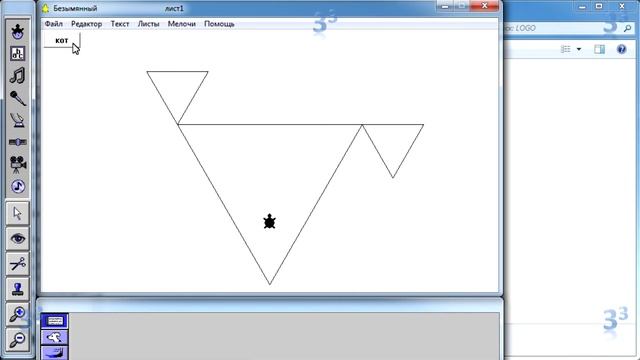Open the melody editor tool with double notes
Screen dimensions: 640x360
point(18,76)
